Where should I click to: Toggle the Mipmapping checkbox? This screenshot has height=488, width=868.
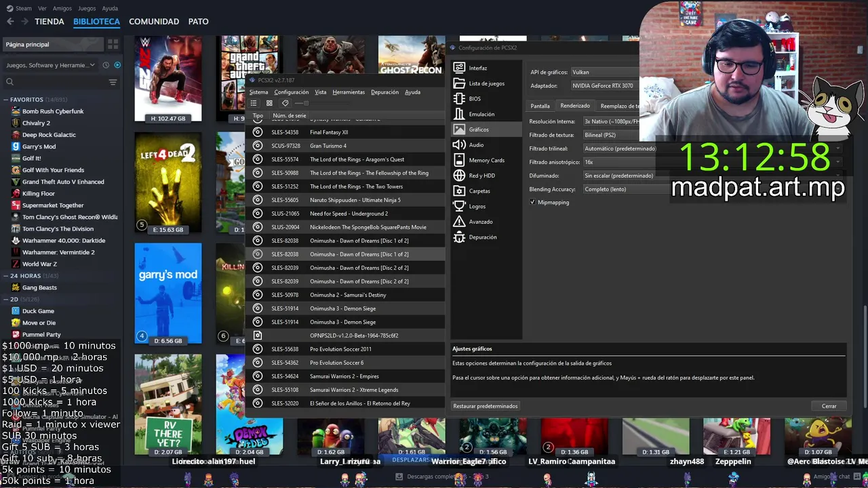tap(532, 202)
